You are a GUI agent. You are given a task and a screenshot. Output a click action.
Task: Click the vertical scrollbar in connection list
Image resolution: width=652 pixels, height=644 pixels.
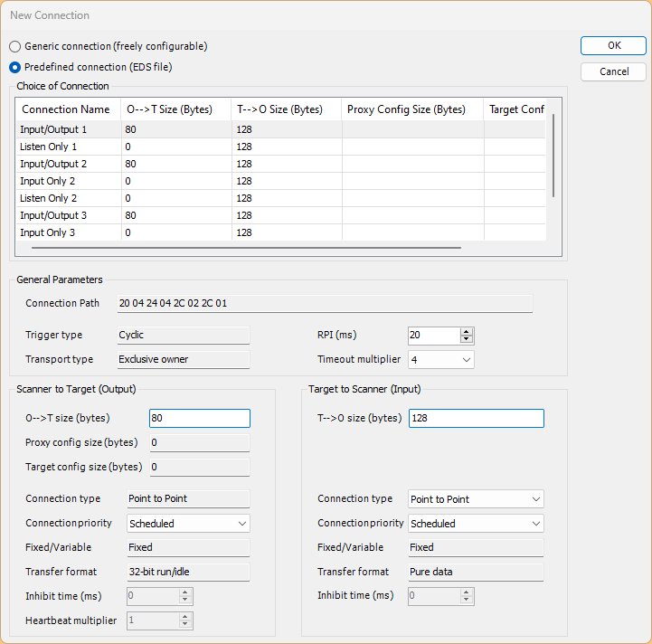tap(553, 154)
